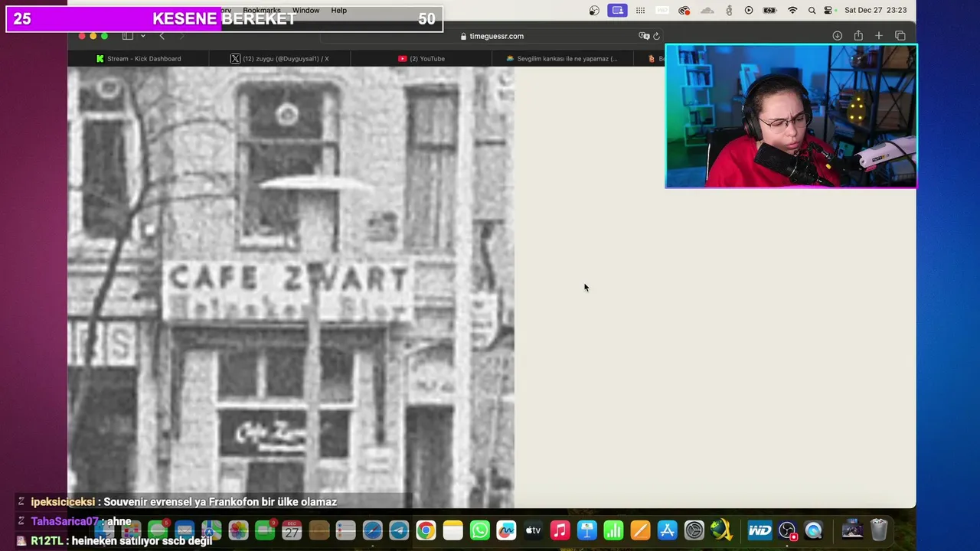Open Spotlight search
This screenshot has width=980, height=551.
coord(812,11)
